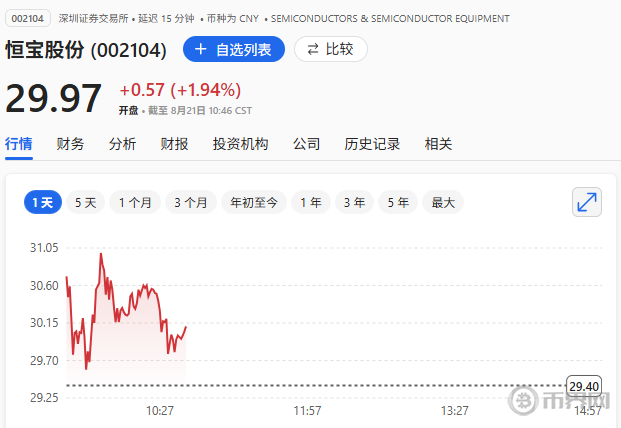Select the 1天 time range
This screenshot has height=428, width=621.
(43, 202)
